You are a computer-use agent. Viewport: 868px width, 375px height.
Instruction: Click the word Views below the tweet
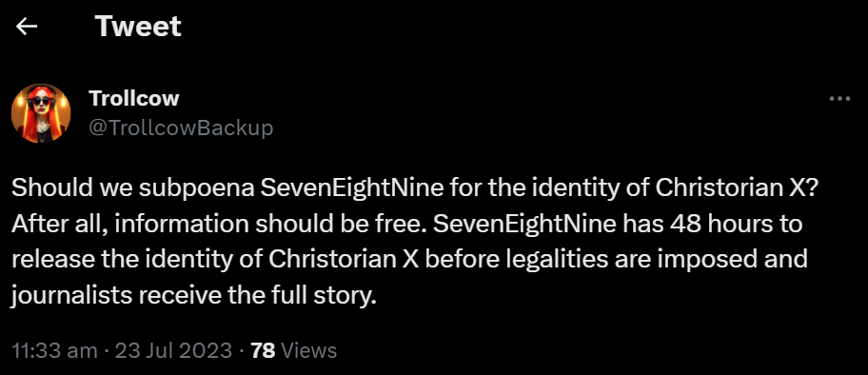(x=309, y=350)
